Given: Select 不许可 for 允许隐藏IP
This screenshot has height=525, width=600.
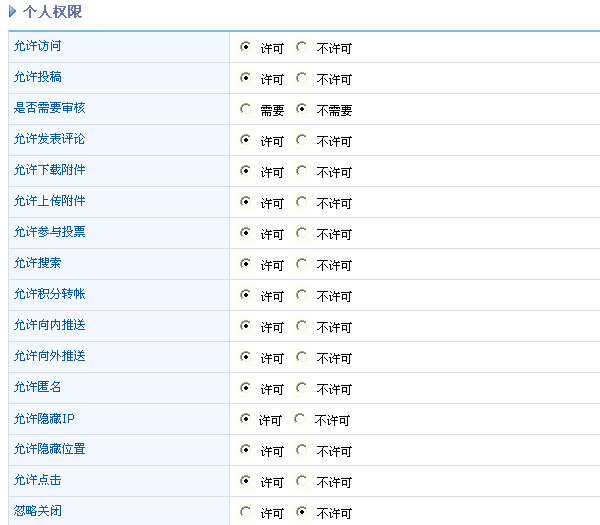Looking at the screenshot, I should [x=299, y=419].
